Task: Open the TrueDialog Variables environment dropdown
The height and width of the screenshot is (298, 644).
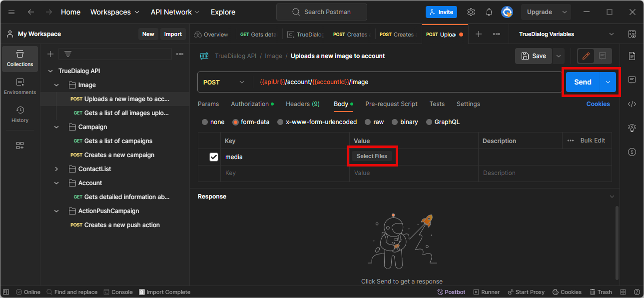Action: [567, 34]
